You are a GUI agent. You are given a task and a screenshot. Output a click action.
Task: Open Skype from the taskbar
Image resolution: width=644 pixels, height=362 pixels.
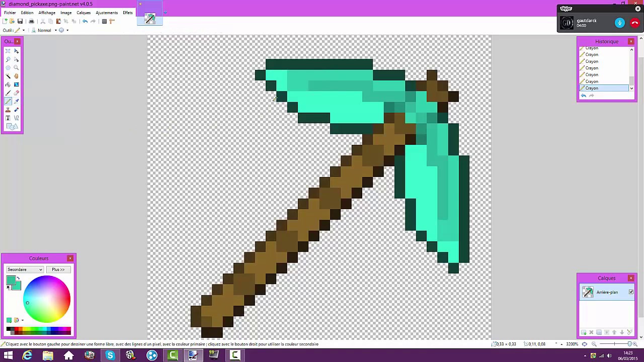(110, 356)
